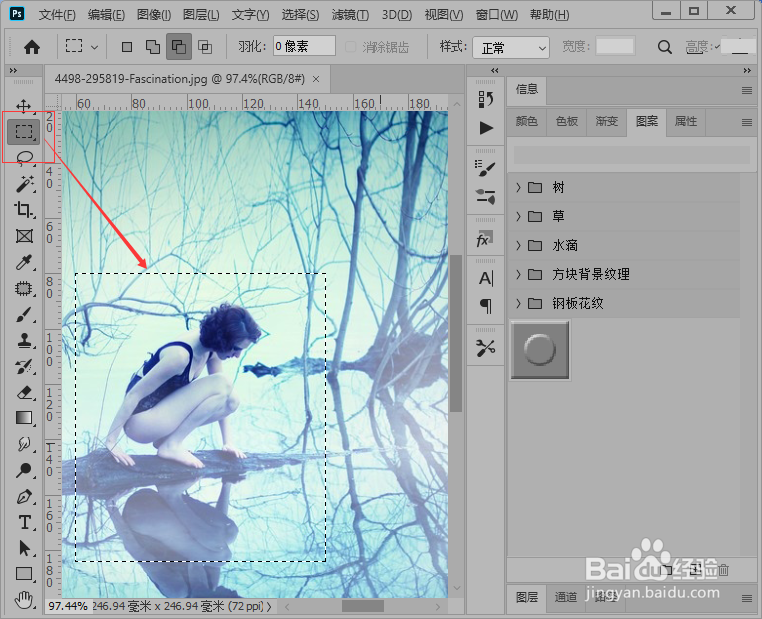This screenshot has height=619, width=762.
Task: Select the Lasso tool
Action: [x=24, y=157]
